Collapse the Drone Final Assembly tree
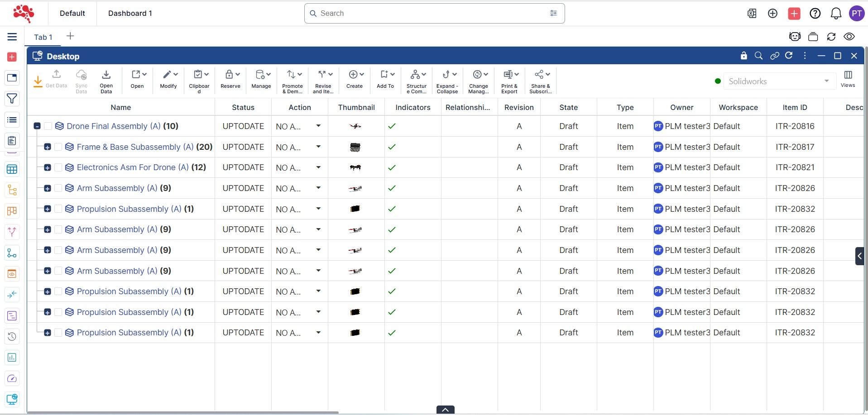868x415 pixels. [x=37, y=126]
